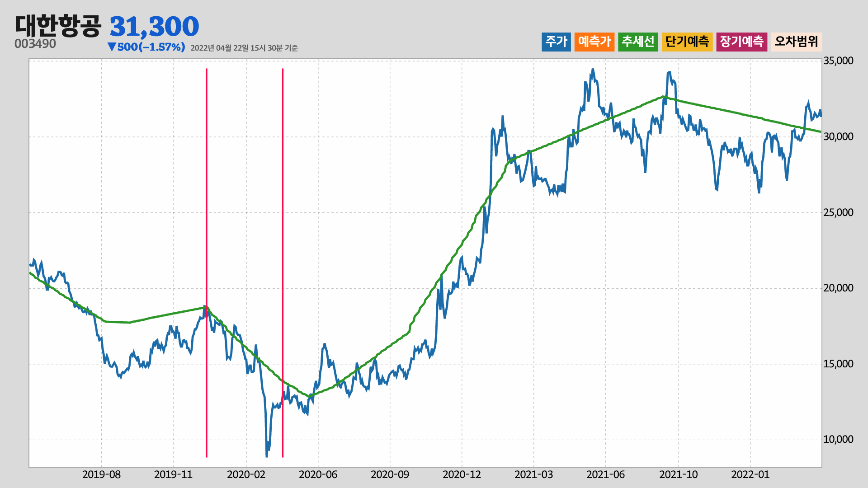Click the price change ▼500(-1.57%)
Viewport: 868px width, 488px height.
point(146,47)
